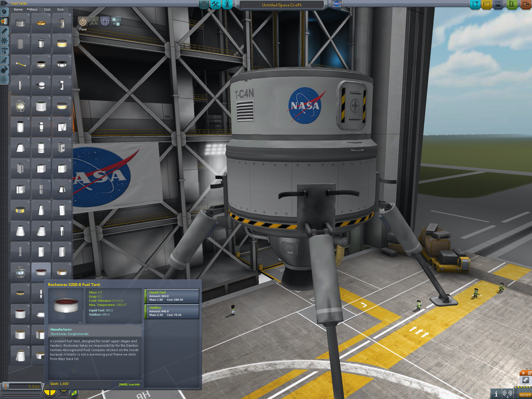Select the Rotate gizmo tool
The width and height of the screenshot is (532, 399).
(x=105, y=22)
